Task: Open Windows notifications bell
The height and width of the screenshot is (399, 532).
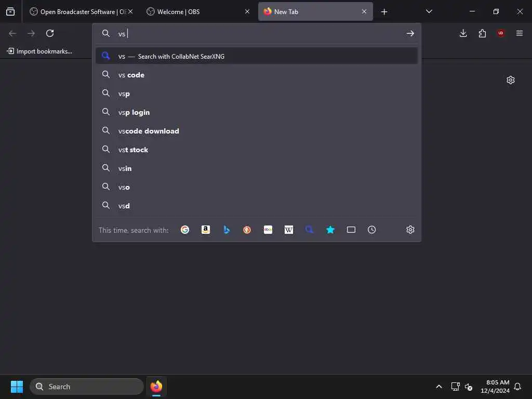Action: (517, 387)
